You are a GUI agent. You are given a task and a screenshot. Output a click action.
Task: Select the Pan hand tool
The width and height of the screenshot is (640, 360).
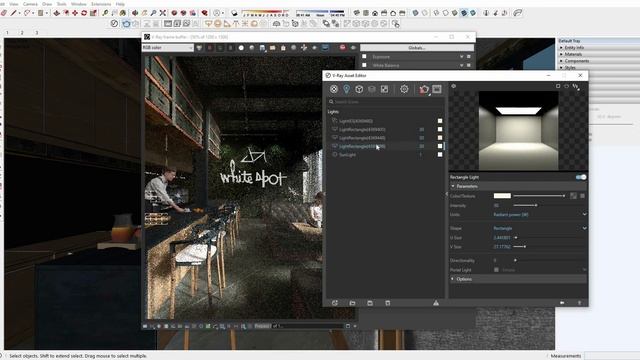(x=144, y=13)
